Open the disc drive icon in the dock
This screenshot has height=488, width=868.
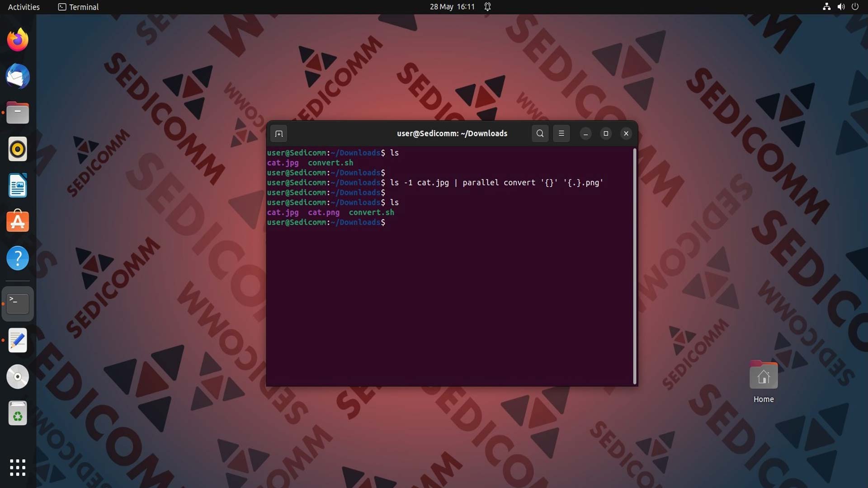[x=18, y=376]
